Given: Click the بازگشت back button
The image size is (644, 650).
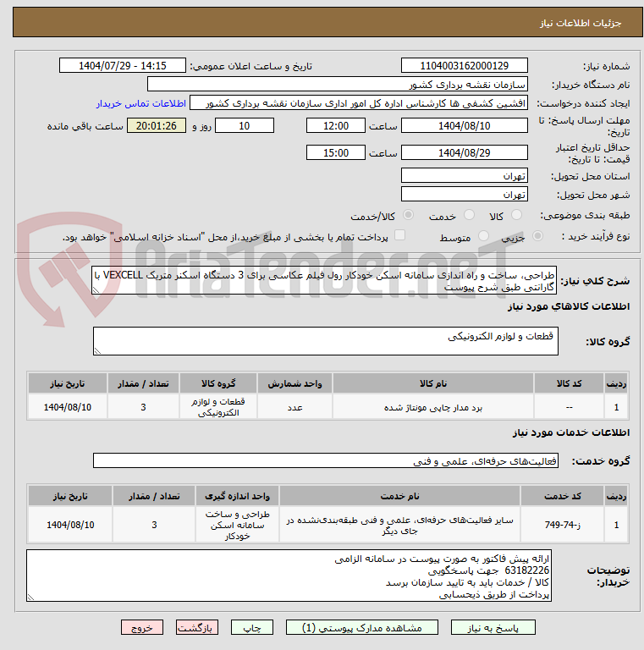Looking at the screenshot, I should pos(197,628).
